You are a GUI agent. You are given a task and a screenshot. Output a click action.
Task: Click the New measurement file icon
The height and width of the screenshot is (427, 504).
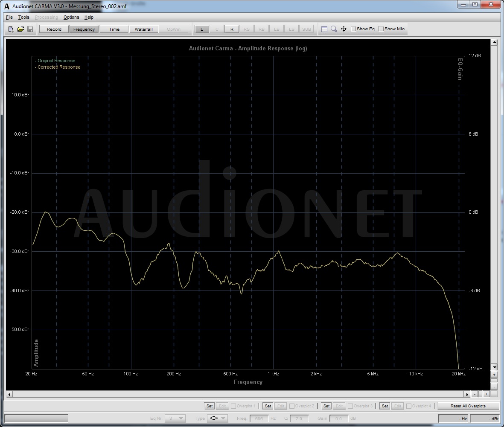[11, 29]
